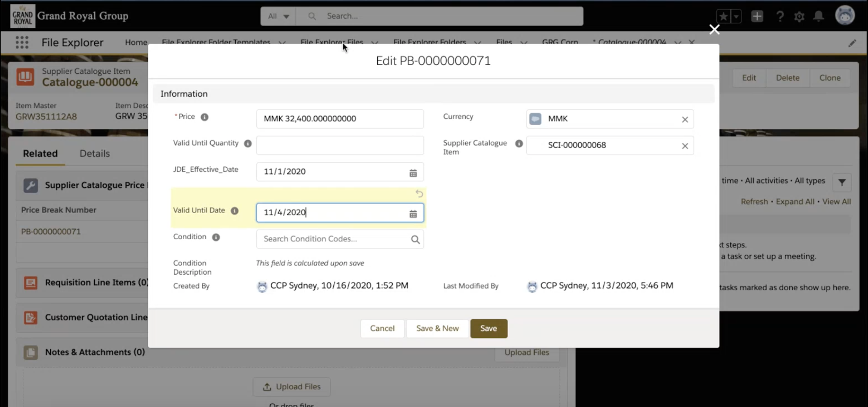Click into the Valid Until Quantity field
868x407 pixels.
(x=340, y=145)
